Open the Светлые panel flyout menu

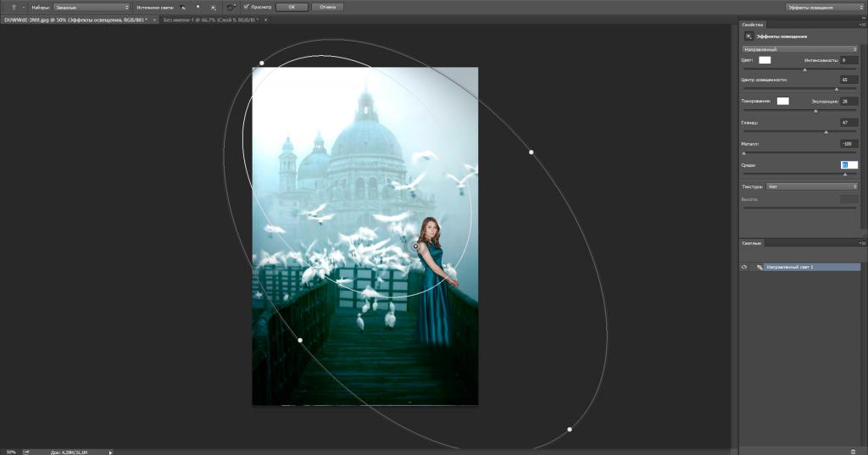862,243
